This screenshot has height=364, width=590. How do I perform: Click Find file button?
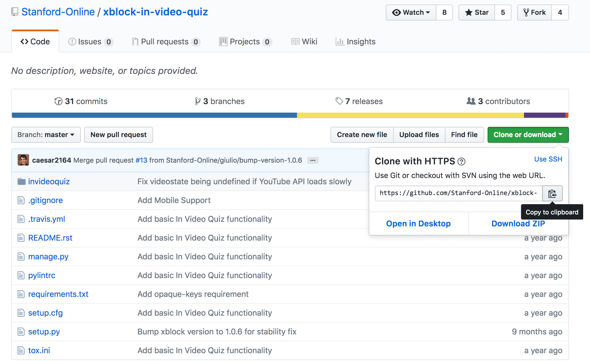[465, 135]
